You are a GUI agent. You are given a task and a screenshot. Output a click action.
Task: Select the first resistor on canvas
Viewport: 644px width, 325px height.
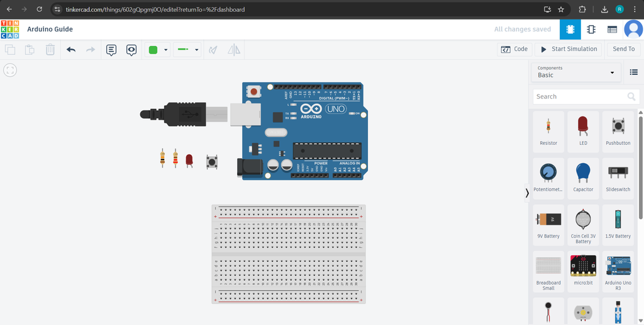click(163, 157)
